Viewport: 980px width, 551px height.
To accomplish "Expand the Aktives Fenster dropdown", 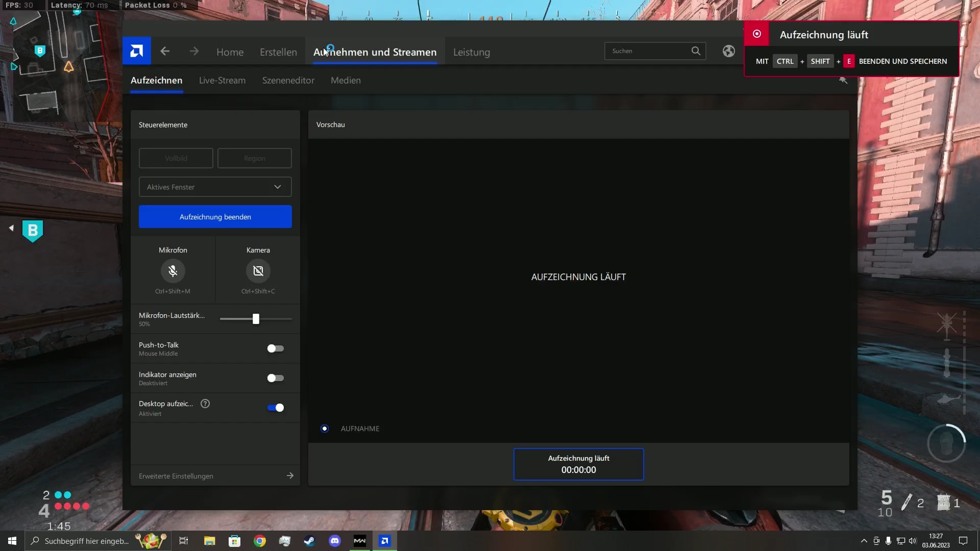I will (215, 187).
